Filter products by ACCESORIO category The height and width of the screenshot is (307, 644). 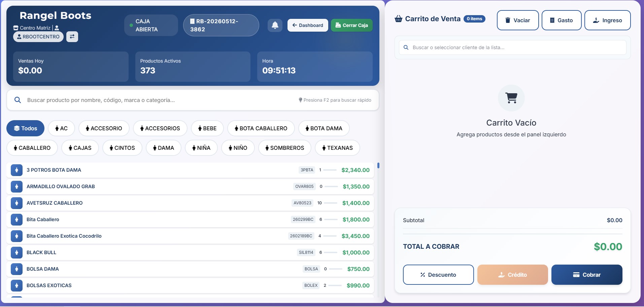pyautogui.click(x=104, y=128)
